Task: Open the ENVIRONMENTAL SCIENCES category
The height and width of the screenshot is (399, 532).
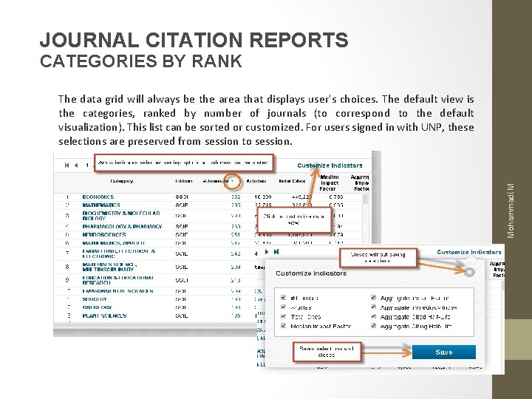Action: coord(117,291)
